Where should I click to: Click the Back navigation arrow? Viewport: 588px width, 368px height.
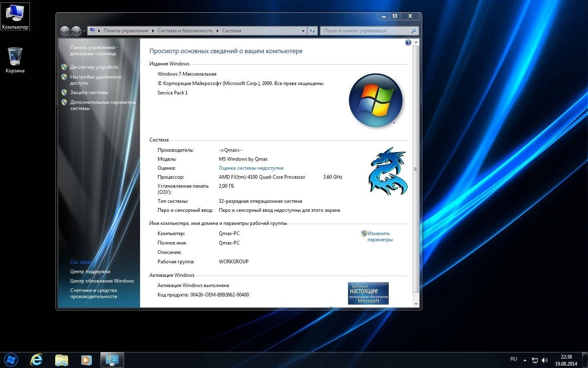click(65, 31)
